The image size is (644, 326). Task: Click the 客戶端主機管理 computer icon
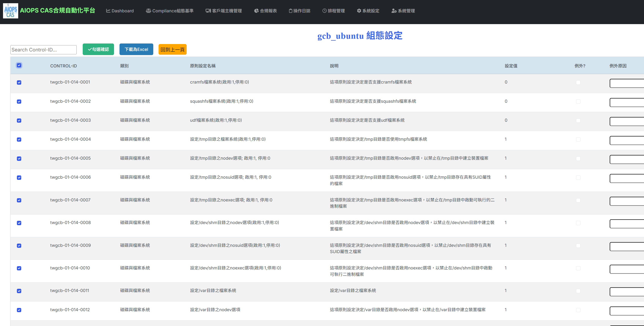tap(208, 11)
